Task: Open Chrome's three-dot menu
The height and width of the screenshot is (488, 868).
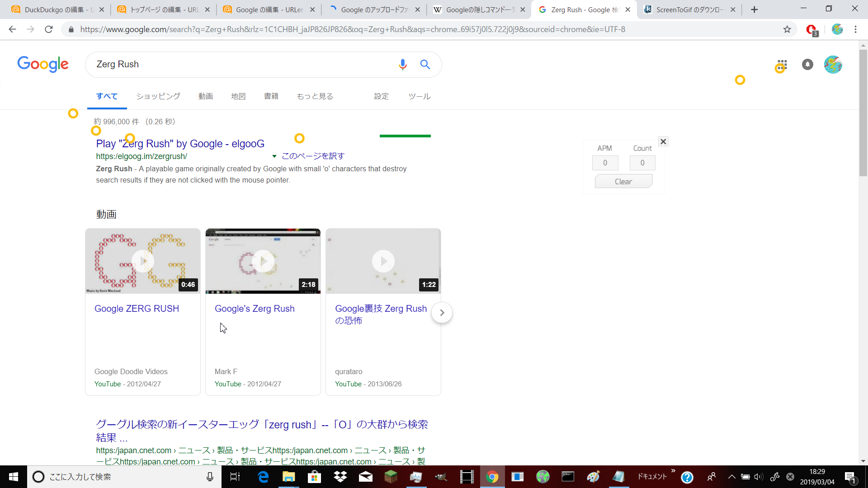Action: [855, 29]
